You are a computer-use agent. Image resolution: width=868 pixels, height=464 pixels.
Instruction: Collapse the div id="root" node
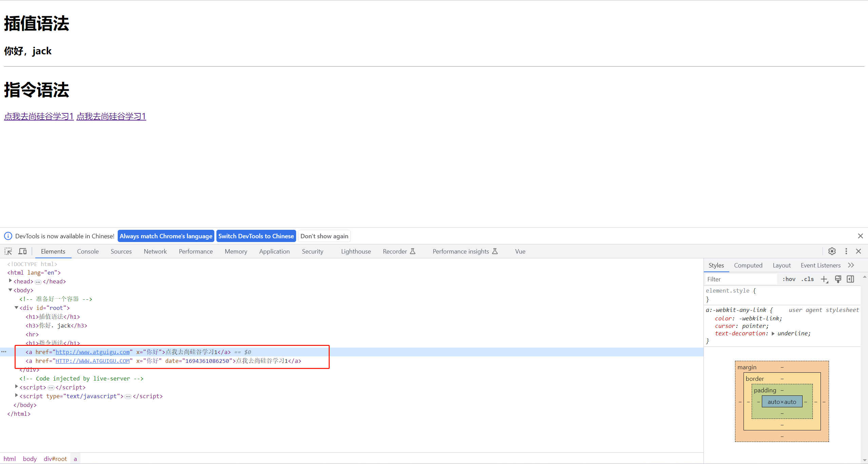tap(16, 308)
